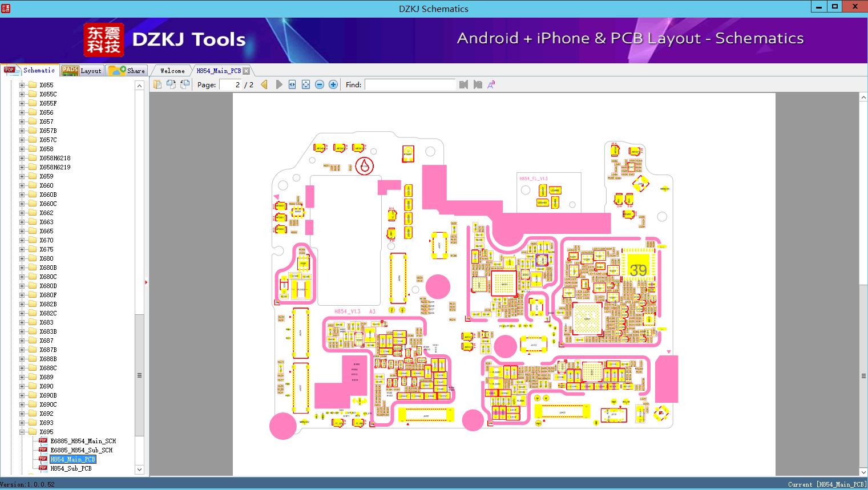Maximize the DZKJ Schematics window
Image resolution: width=868 pixels, height=490 pixels.
[835, 7]
